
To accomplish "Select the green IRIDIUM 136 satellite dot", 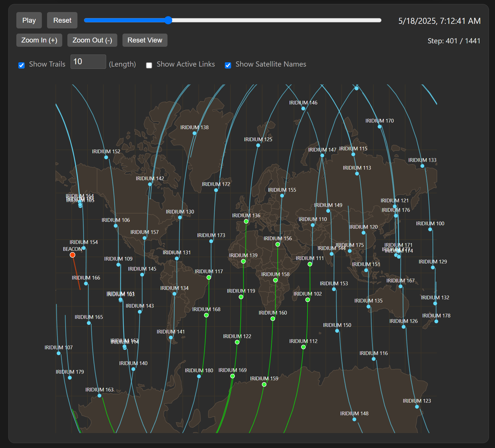I will click(x=246, y=221).
